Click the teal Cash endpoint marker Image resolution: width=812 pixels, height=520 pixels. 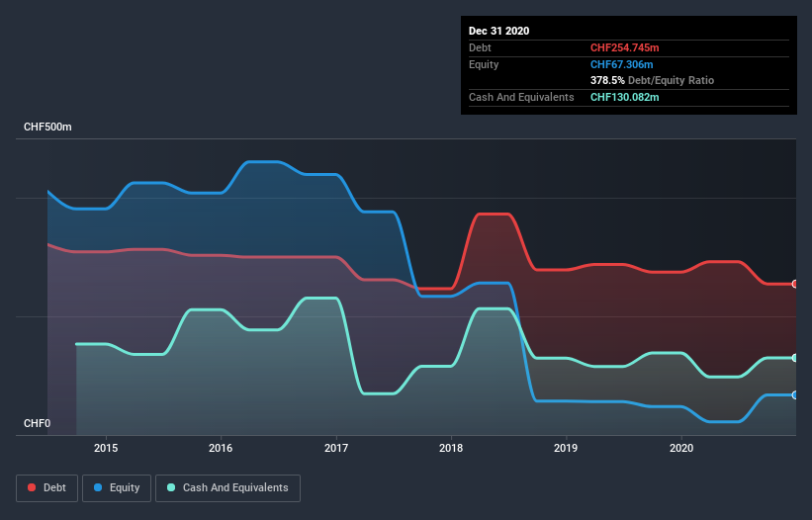click(795, 358)
